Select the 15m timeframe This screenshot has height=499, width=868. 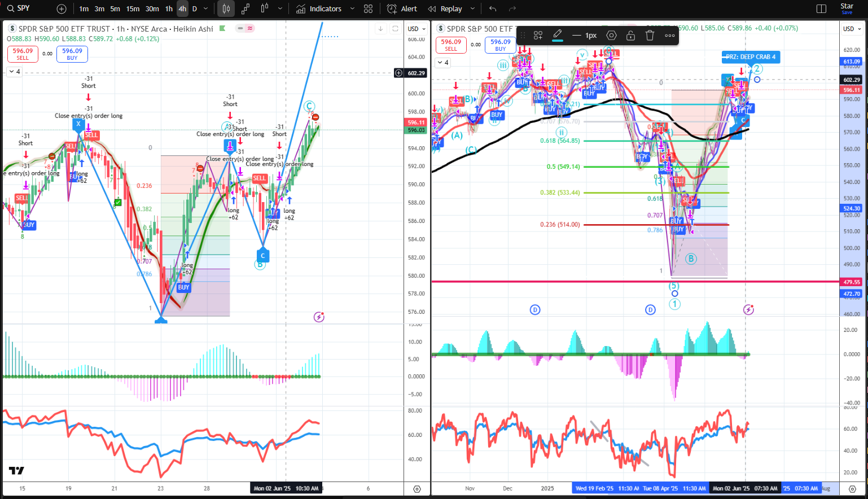[133, 9]
